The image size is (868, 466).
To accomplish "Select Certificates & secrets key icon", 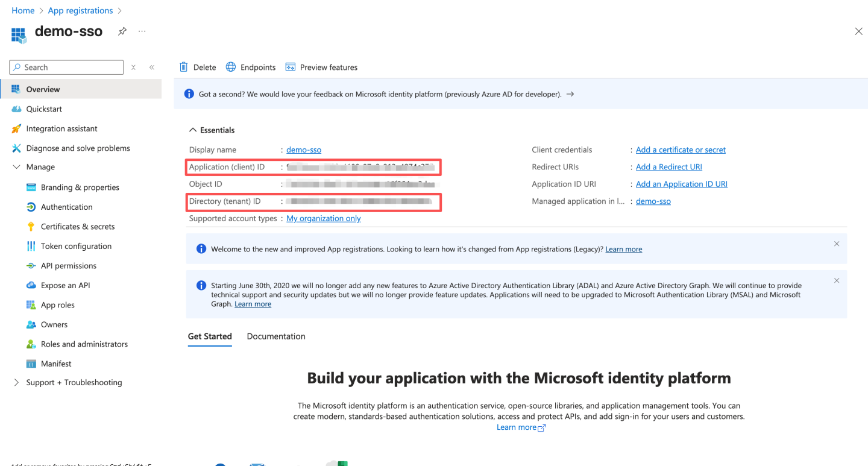I will tap(31, 227).
